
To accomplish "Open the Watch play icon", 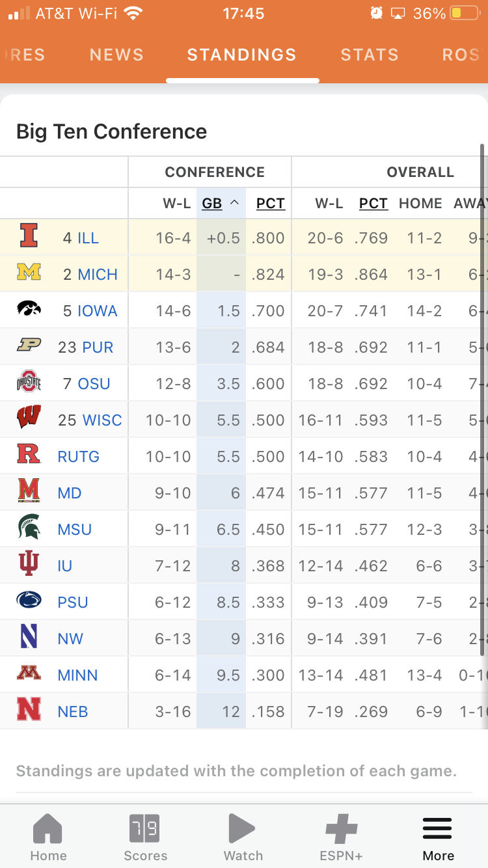I will point(243,830).
